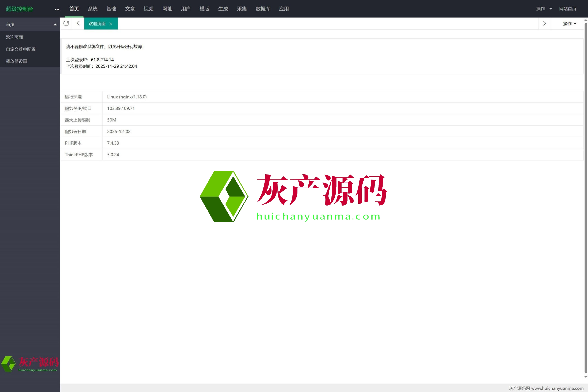The height and width of the screenshot is (392, 588).
Task: Close the 欢迎页面 tab with the X
Action: 111,24
